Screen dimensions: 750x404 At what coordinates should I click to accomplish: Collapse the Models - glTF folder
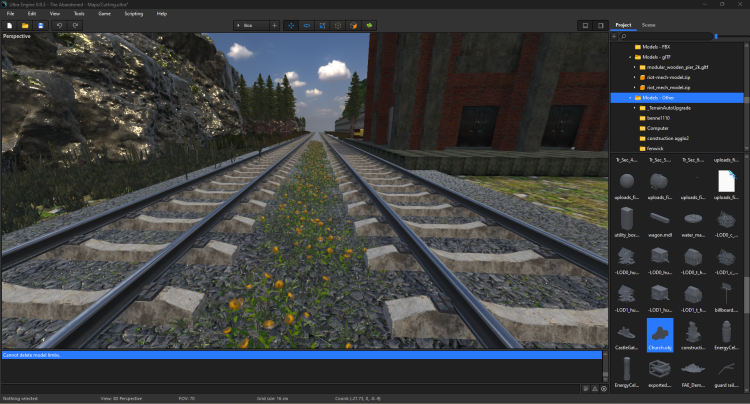click(x=630, y=57)
